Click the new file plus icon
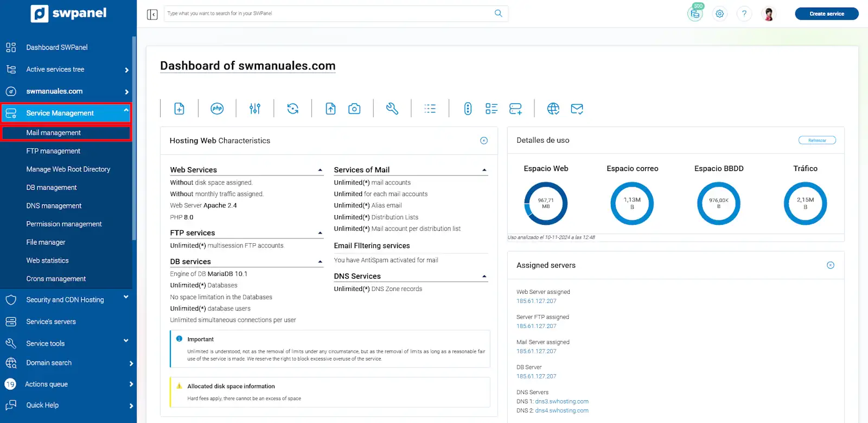 coord(179,109)
